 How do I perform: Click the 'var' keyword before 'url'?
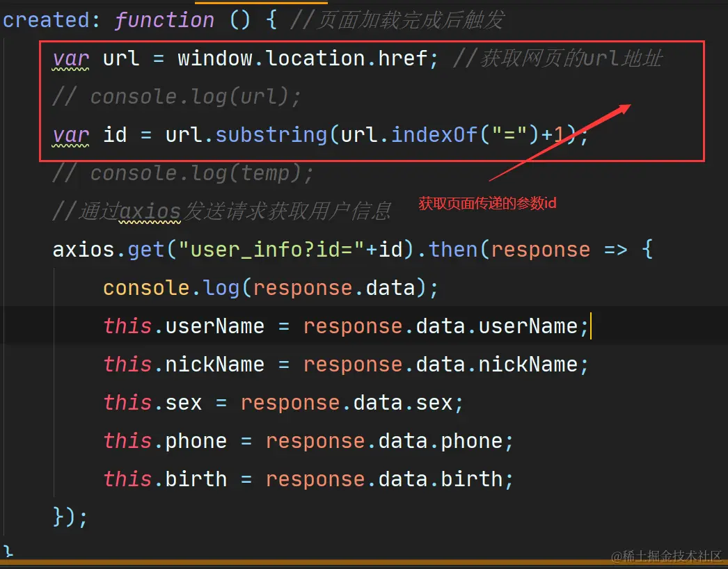click(70, 59)
